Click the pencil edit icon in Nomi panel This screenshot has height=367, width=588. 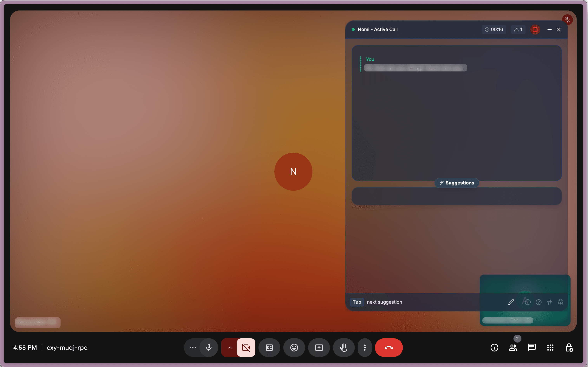tap(511, 302)
